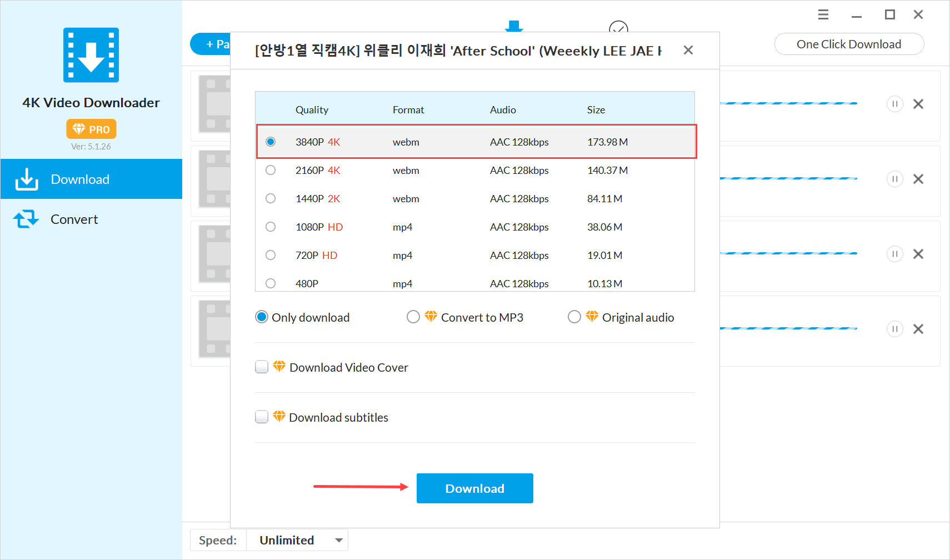
Task: Select the Convert to MP3 option
Action: coord(413,317)
